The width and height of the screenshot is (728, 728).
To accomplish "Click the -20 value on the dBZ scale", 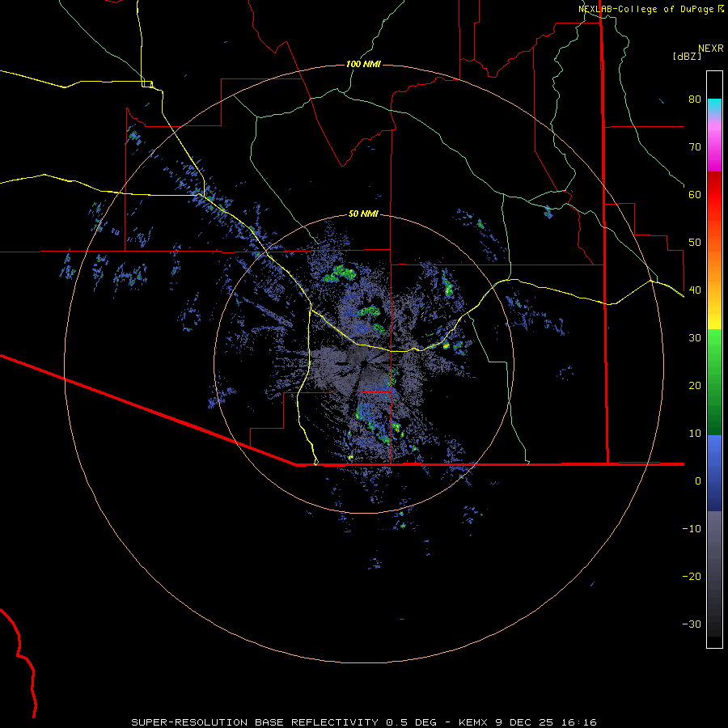I will coord(692,577).
